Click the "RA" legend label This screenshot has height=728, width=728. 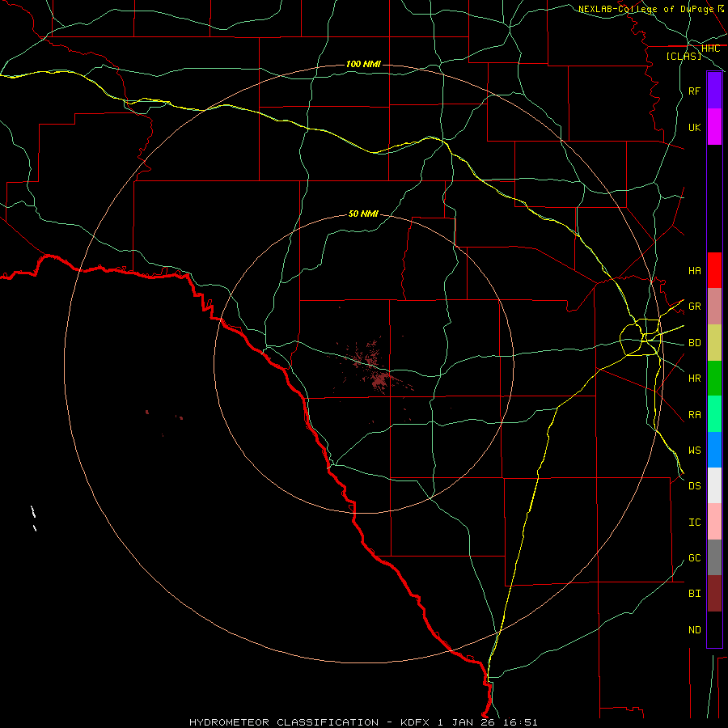[x=695, y=415]
